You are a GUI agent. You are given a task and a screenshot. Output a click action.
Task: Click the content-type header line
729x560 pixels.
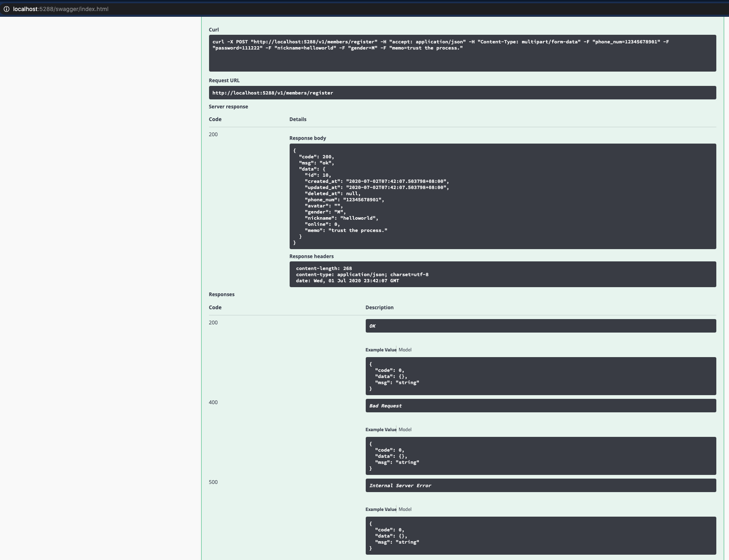tap(362, 274)
